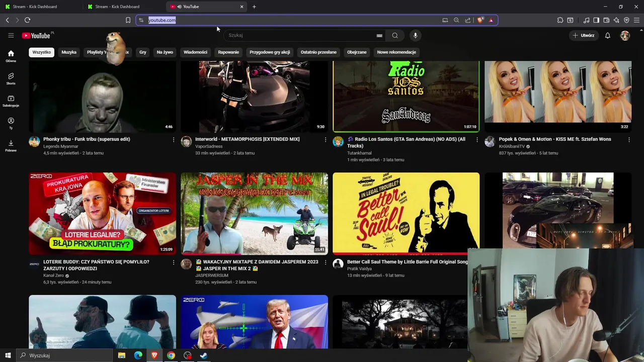
Task: Open Subskrypcje in the sidebar
Action: [11, 101]
